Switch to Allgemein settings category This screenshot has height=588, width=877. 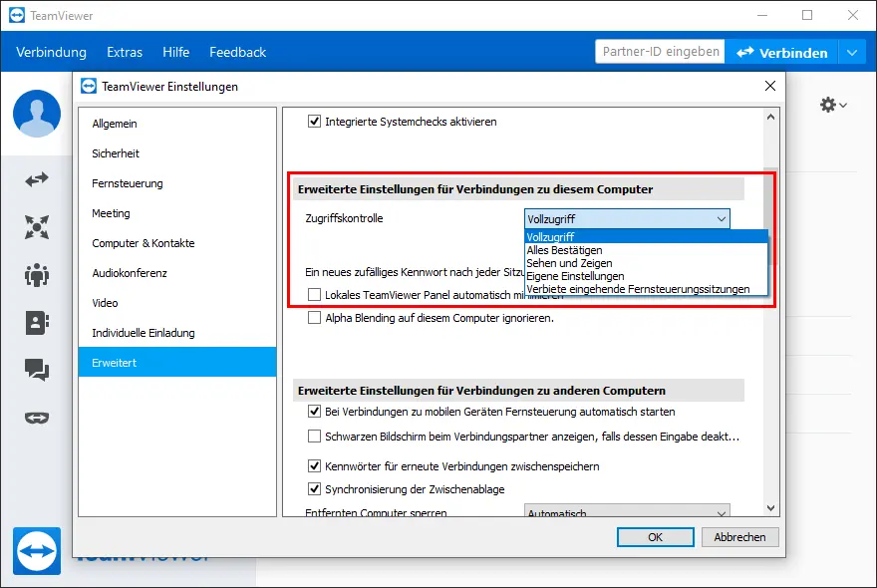click(177, 124)
